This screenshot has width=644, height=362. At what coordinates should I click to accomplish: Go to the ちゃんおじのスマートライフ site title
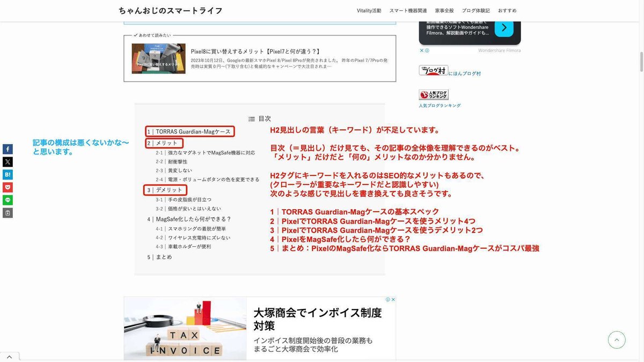171,11
